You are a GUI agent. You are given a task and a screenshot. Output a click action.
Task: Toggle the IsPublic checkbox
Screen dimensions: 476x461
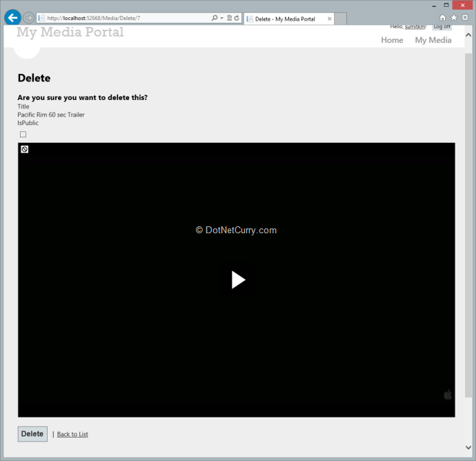tap(23, 135)
